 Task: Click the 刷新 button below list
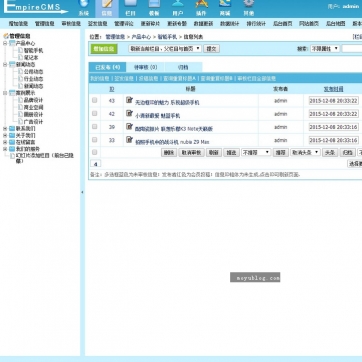point(214,152)
